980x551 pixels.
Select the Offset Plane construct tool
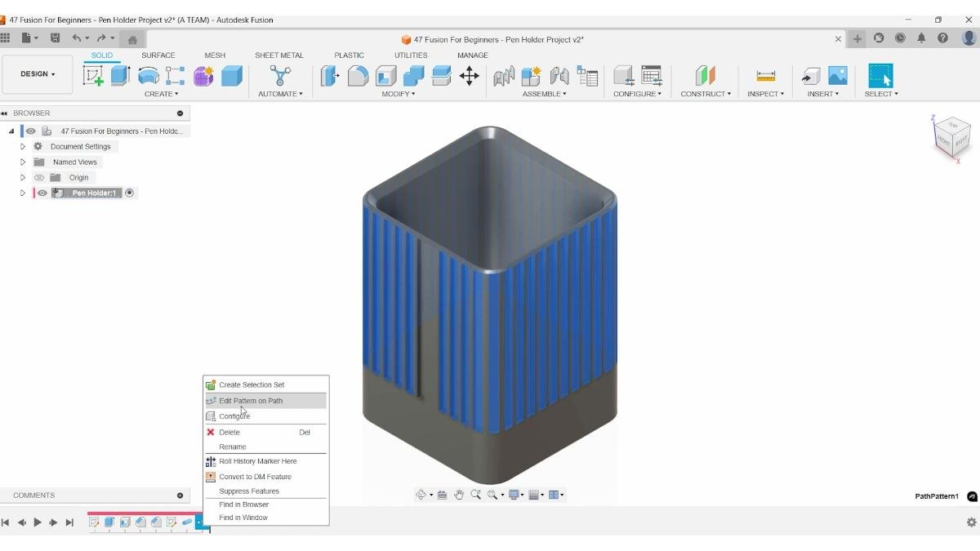pos(705,76)
